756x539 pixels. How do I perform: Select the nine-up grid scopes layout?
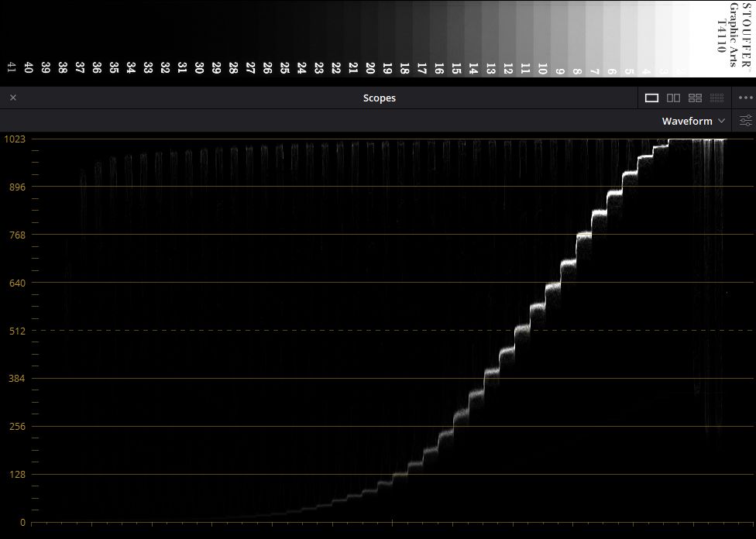(x=716, y=98)
